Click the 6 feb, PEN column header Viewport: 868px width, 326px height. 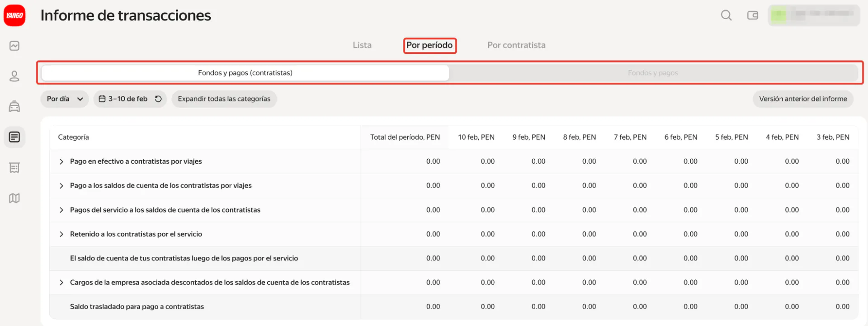[680, 137]
